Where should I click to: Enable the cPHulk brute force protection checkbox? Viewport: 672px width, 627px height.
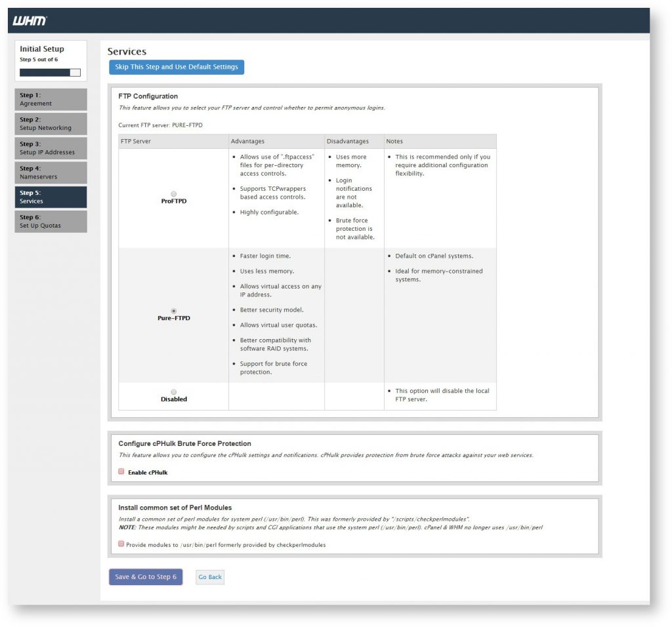(x=121, y=471)
